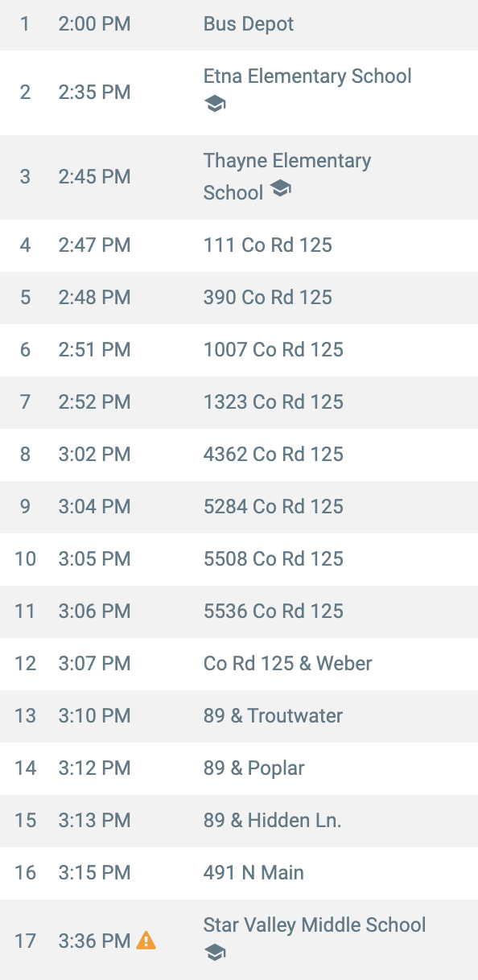Click the school icon under Star Valley Middle School

coord(215,953)
